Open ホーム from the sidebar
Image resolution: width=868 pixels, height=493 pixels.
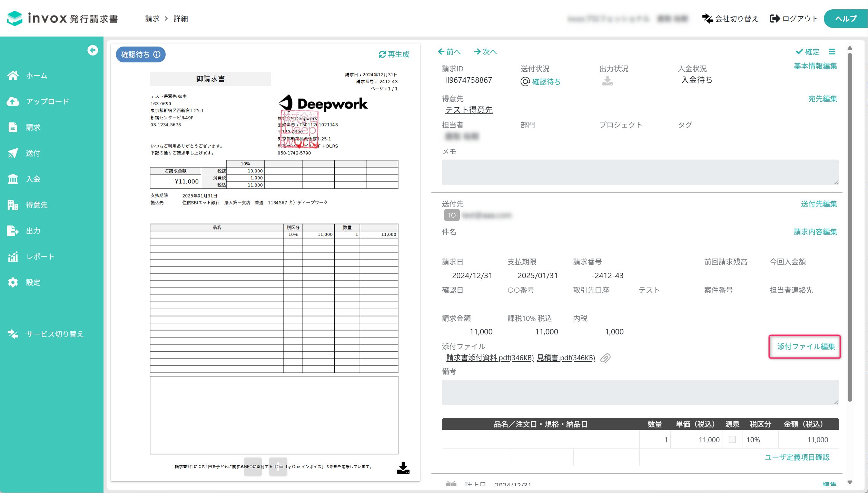[x=37, y=76]
